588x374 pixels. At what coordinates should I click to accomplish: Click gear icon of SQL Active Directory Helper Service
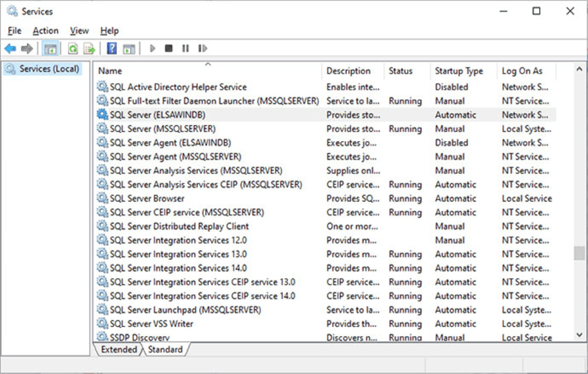click(102, 87)
